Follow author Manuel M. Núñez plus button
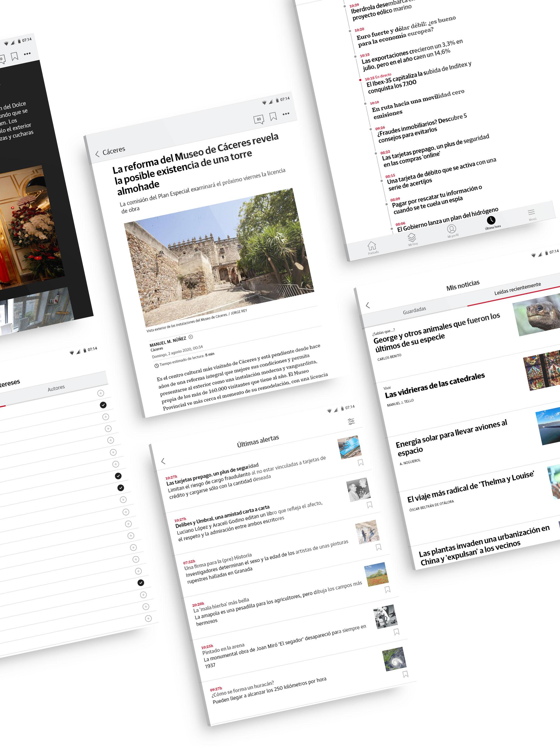 pyautogui.click(x=191, y=337)
